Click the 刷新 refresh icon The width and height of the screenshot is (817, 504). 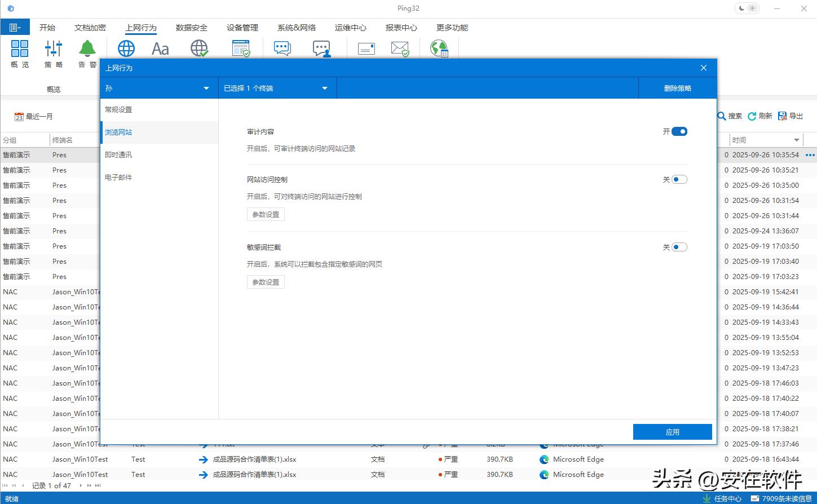coord(752,116)
